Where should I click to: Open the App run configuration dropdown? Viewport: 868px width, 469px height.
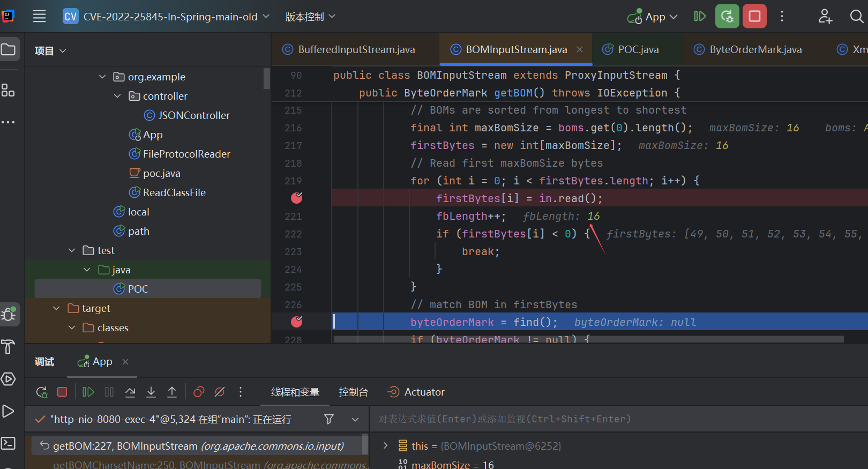(x=653, y=17)
